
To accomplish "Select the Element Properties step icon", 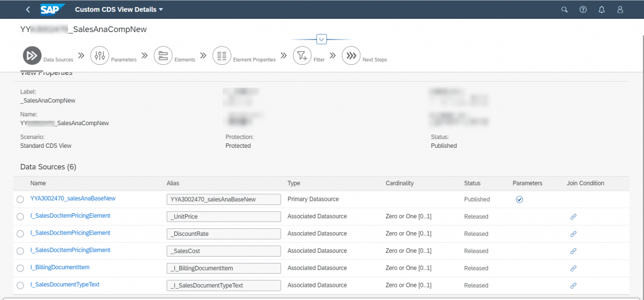I will [x=222, y=55].
